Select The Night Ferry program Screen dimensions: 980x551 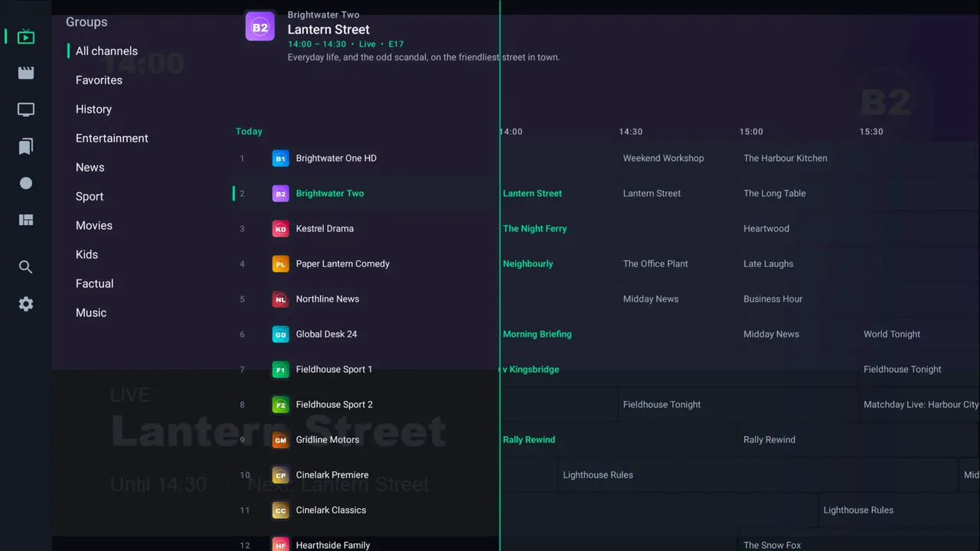point(534,229)
